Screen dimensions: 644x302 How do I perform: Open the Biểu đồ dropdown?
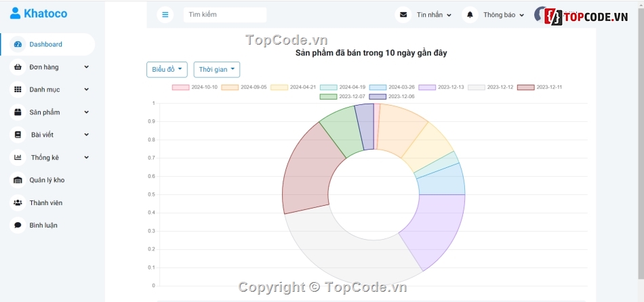167,70
